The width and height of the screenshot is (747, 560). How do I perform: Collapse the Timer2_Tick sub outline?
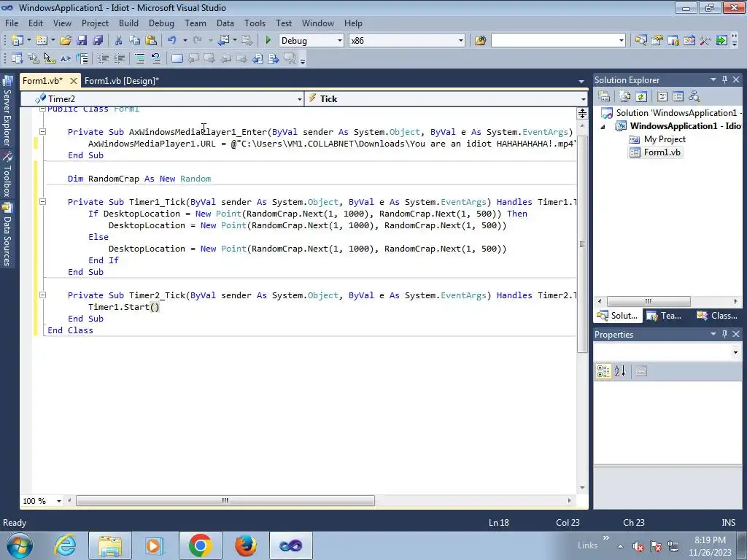pos(42,295)
